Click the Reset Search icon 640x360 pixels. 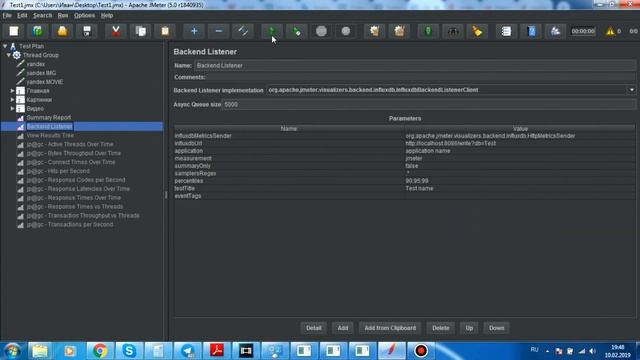tap(477, 31)
